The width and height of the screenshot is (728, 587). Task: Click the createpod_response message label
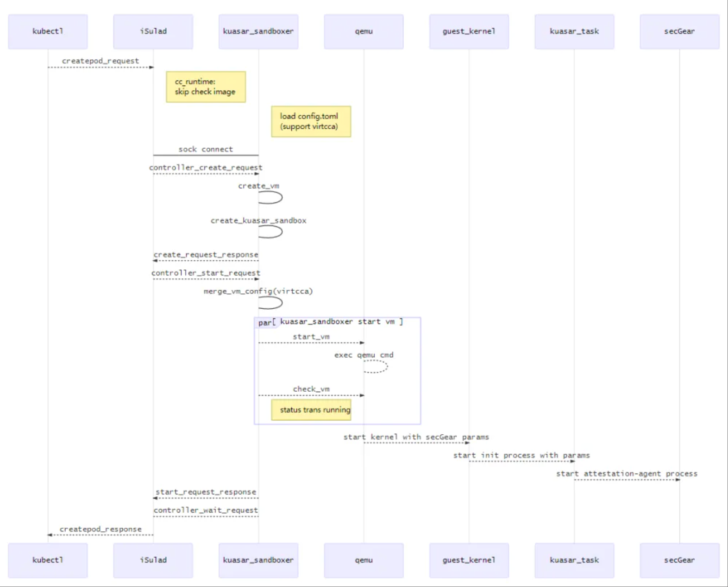point(100,529)
